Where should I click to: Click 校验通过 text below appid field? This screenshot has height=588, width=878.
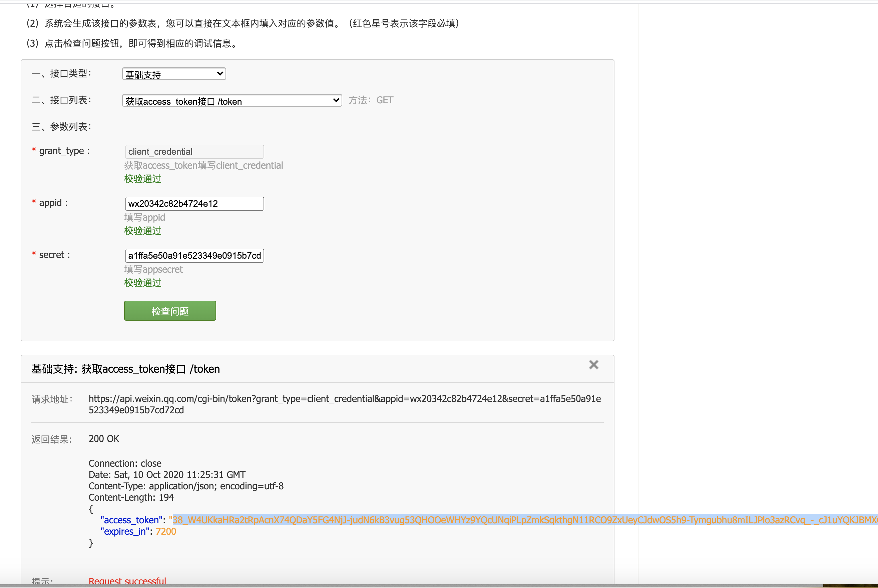click(142, 231)
